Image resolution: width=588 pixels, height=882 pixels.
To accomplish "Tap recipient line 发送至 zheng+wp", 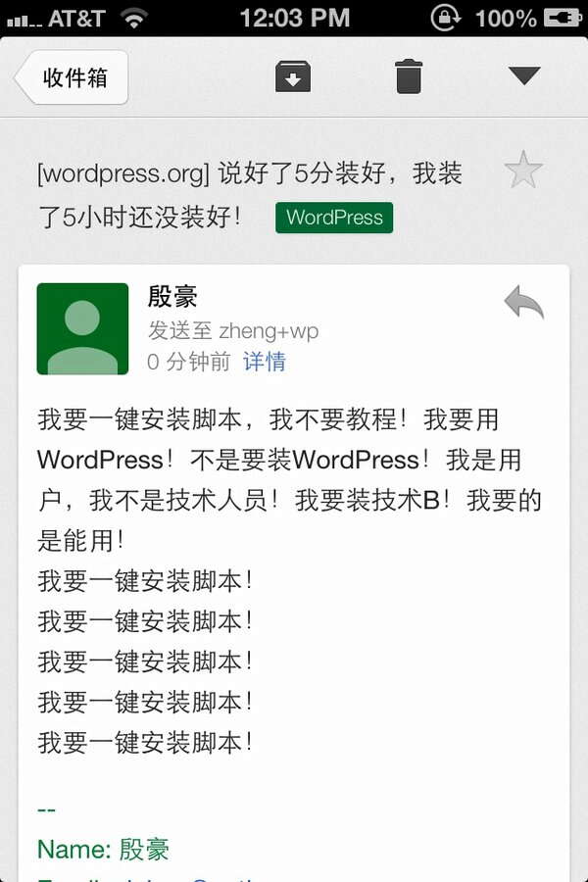I will (x=233, y=331).
